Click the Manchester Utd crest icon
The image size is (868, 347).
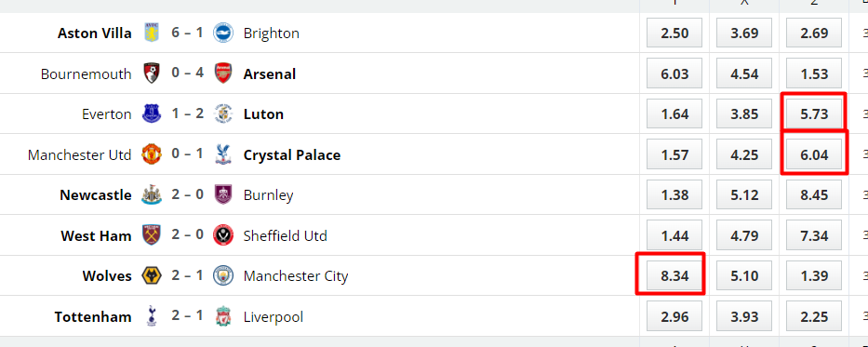coord(151,154)
